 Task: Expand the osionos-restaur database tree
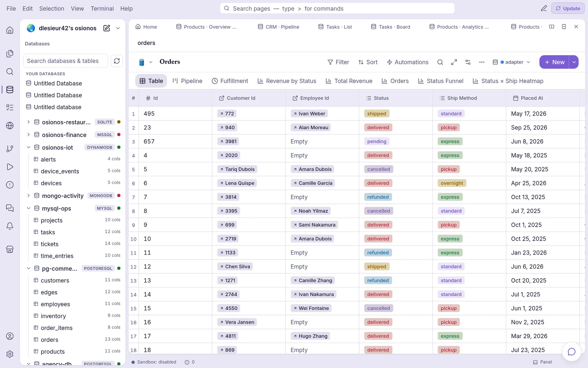(28, 122)
